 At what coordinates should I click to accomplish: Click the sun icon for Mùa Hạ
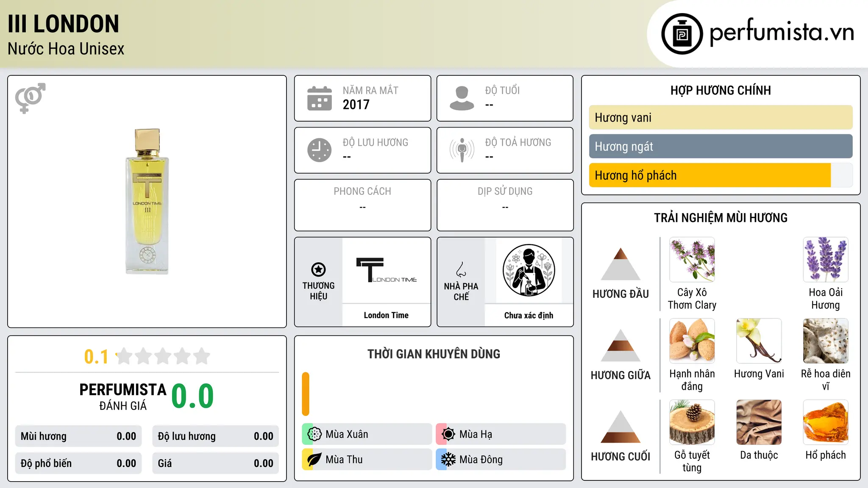[448, 434]
